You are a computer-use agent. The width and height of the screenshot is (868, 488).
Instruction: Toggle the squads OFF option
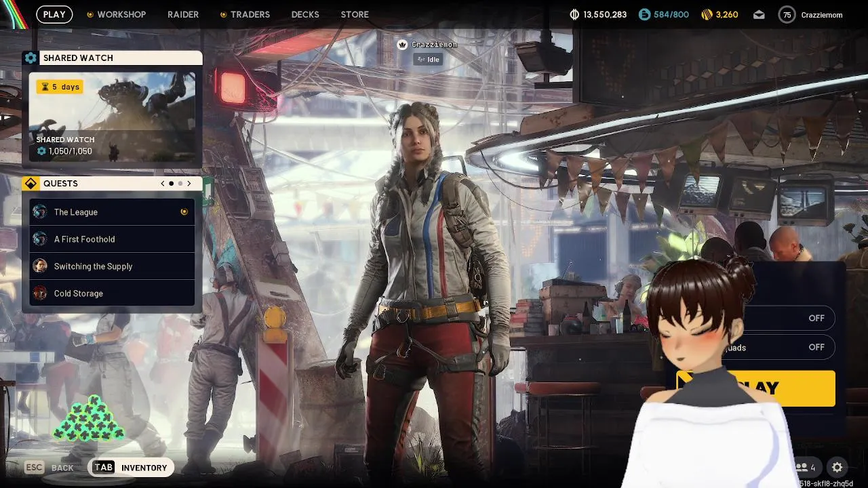click(x=788, y=348)
